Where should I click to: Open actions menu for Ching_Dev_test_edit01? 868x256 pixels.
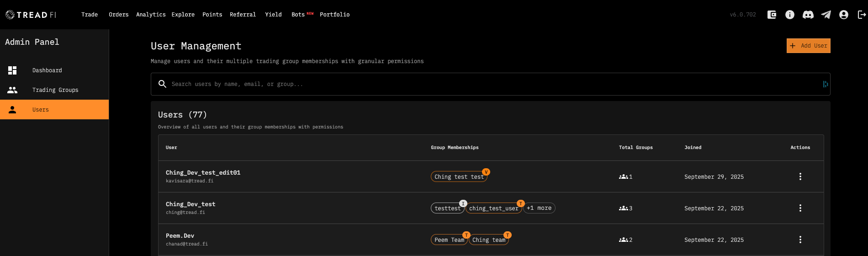[800, 176]
